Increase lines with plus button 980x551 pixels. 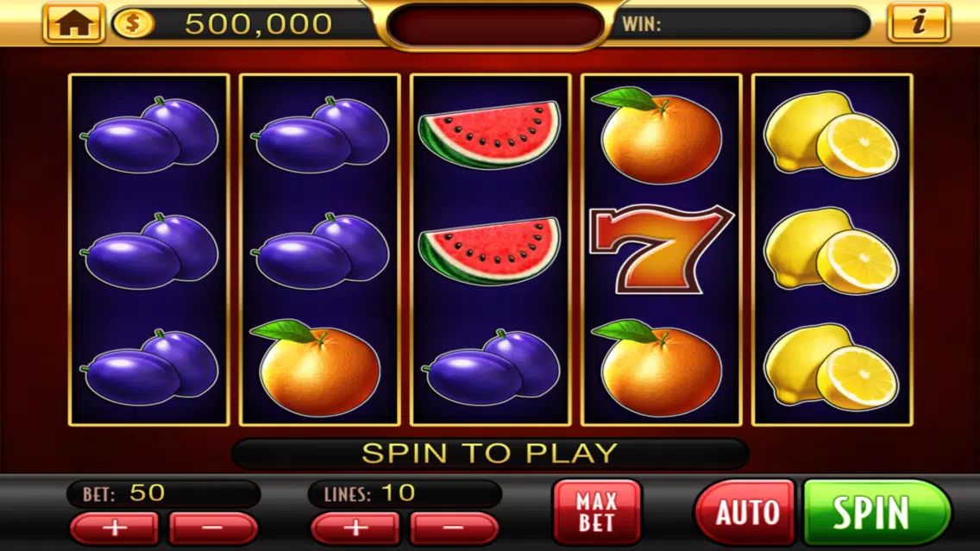tap(355, 528)
